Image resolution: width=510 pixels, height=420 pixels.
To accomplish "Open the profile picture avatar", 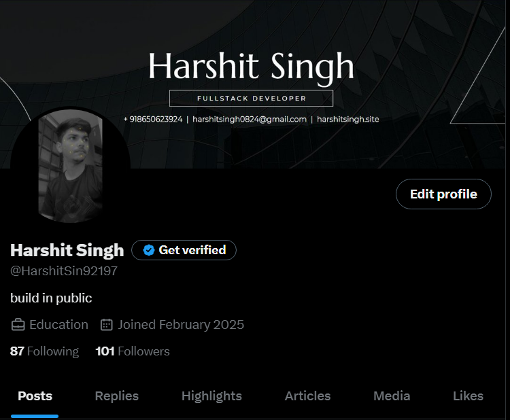I will tap(70, 166).
